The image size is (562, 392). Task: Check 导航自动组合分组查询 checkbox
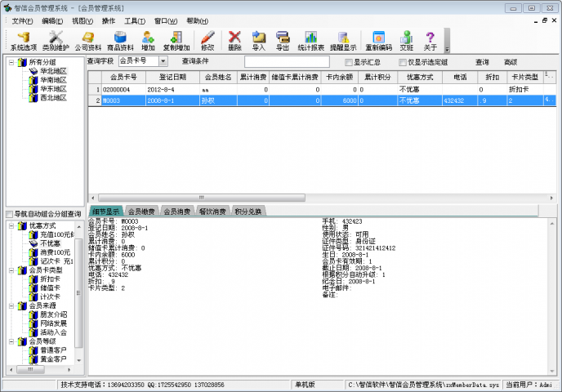[10, 214]
